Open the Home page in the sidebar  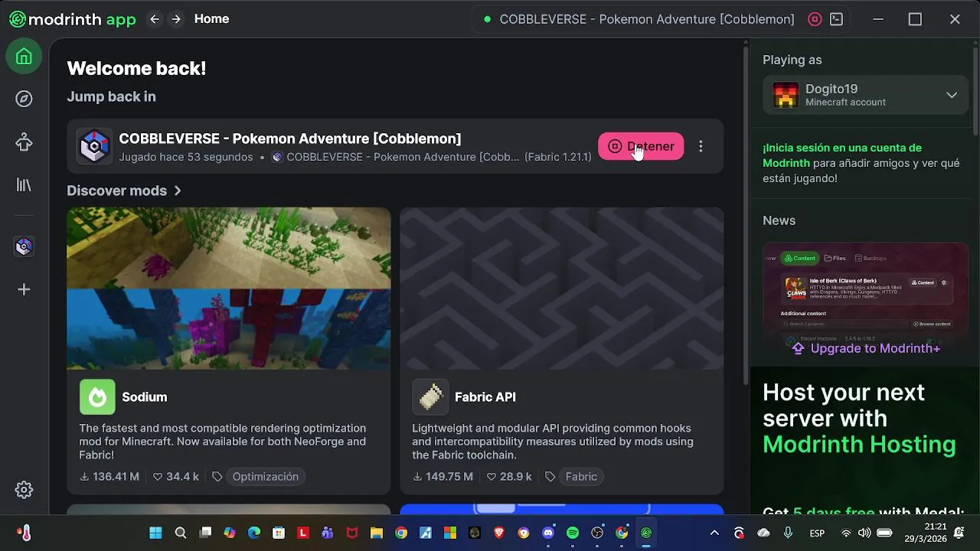pyautogui.click(x=24, y=57)
